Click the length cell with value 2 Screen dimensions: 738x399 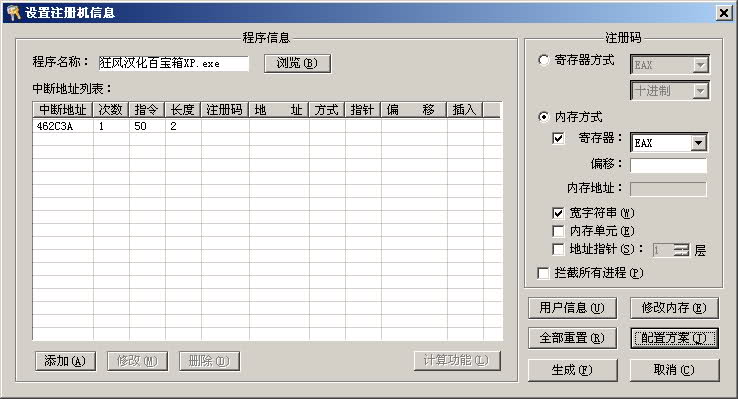[183, 126]
